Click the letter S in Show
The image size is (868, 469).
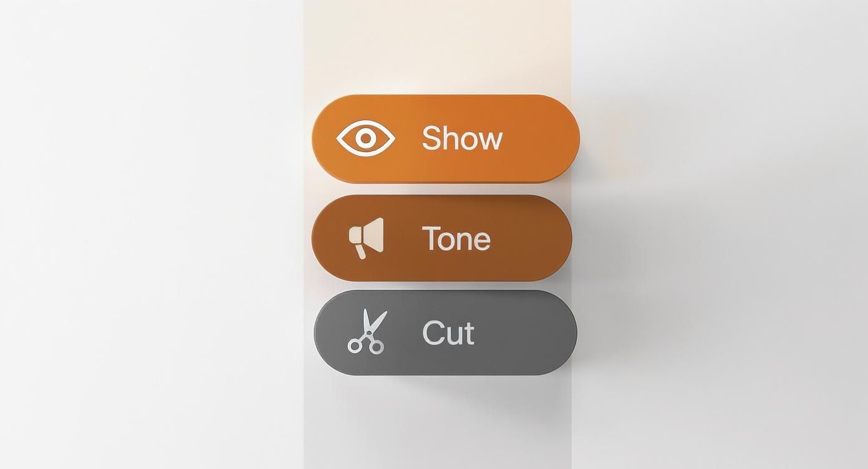tap(430, 138)
